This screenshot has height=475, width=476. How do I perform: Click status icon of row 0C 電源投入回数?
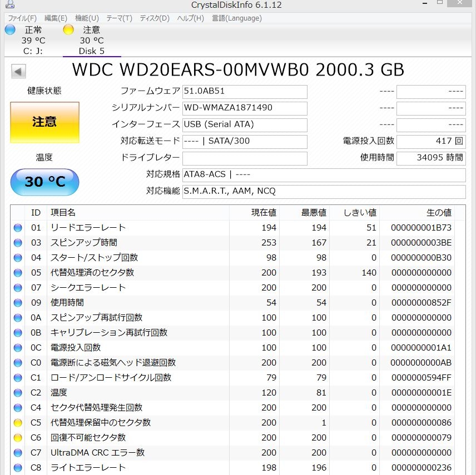tap(18, 348)
